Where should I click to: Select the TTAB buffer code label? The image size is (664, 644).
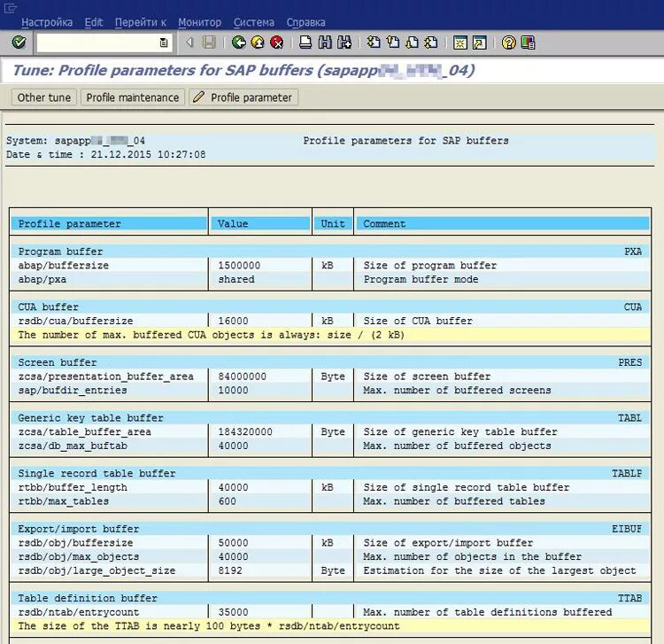click(629, 598)
